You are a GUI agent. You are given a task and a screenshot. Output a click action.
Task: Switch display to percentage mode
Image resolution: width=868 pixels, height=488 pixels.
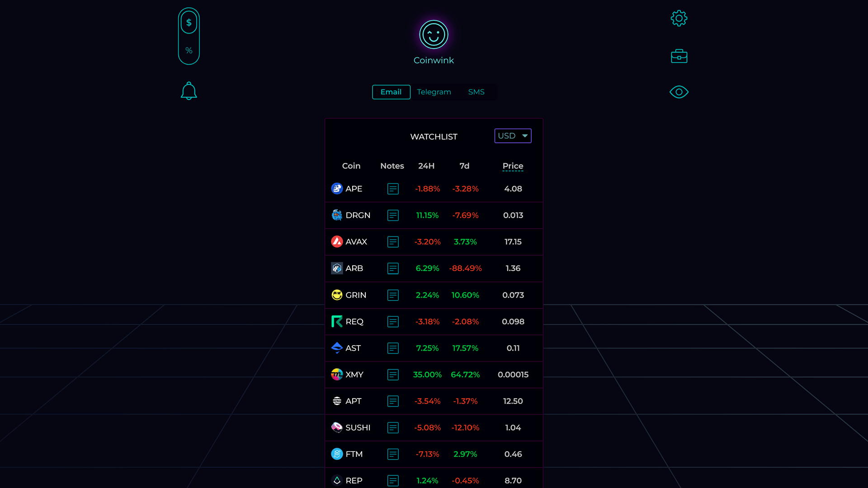click(x=189, y=51)
